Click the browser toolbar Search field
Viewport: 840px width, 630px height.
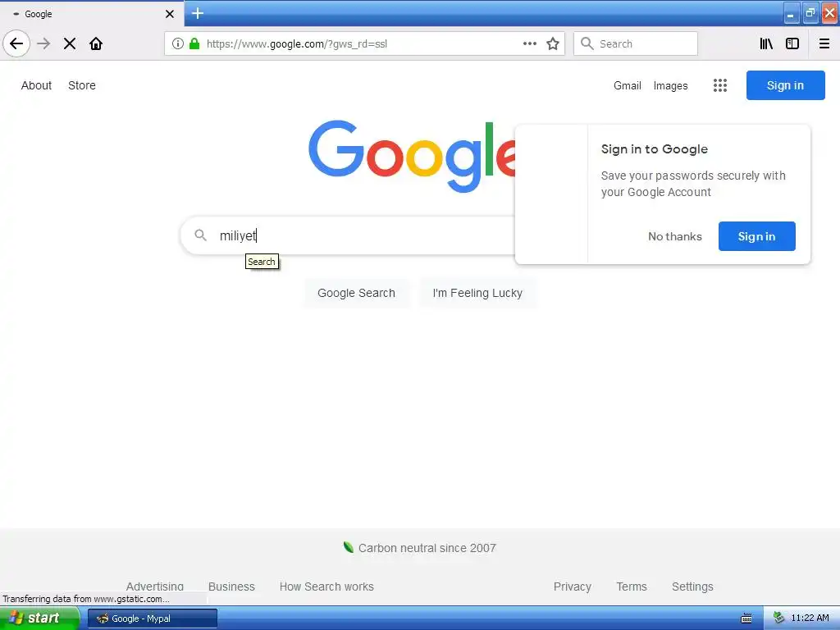pyautogui.click(x=636, y=43)
